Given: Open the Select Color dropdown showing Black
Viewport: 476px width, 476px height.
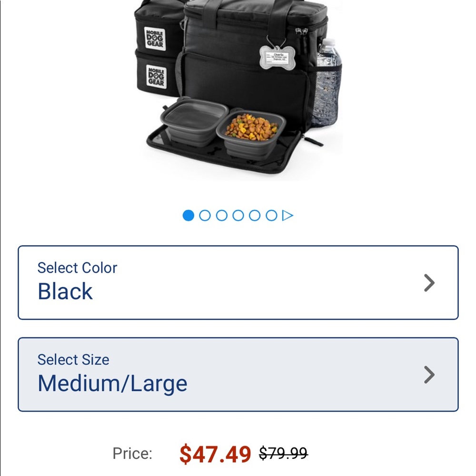Looking at the screenshot, I should pyautogui.click(x=238, y=283).
